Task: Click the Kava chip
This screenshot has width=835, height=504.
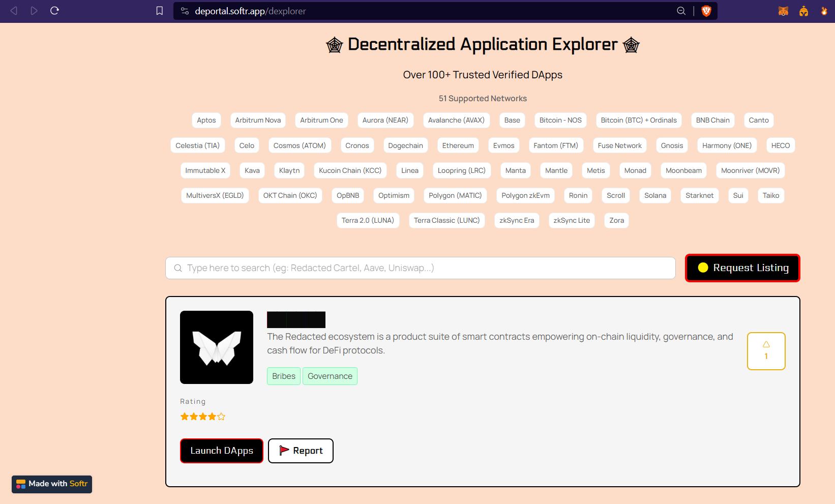Action: (252, 170)
